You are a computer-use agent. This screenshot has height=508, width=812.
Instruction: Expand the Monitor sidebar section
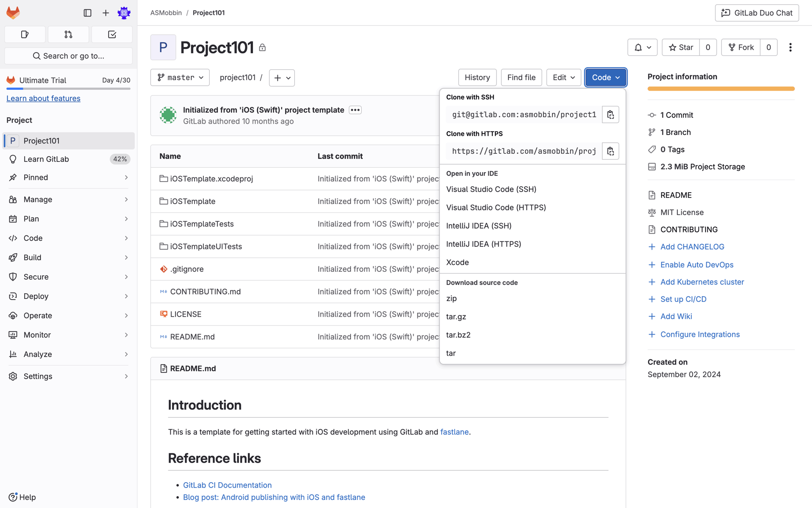[x=69, y=335]
